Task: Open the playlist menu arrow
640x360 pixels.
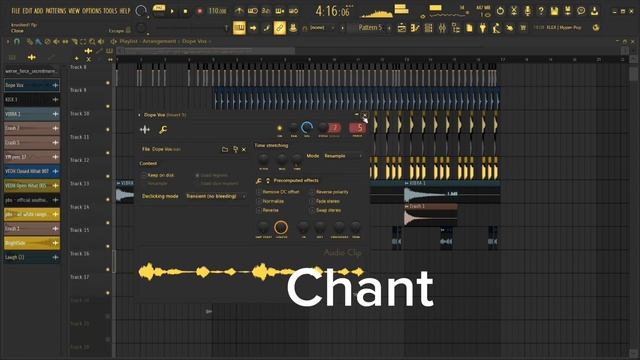Action: pyautogui.click(x=7, y=41)
